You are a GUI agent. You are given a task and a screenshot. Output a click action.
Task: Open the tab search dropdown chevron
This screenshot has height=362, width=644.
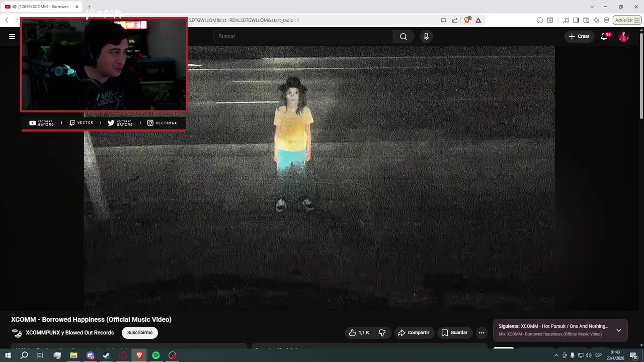click(x=591, y=7)
